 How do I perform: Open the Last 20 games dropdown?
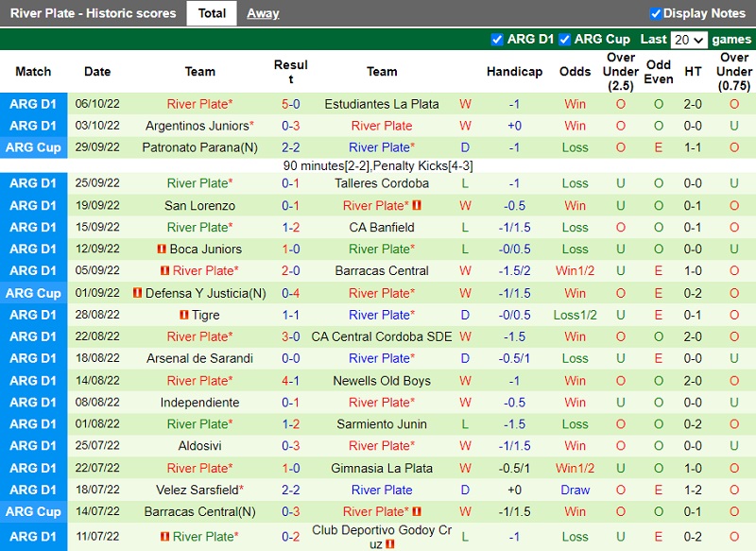tap(689, 40)
